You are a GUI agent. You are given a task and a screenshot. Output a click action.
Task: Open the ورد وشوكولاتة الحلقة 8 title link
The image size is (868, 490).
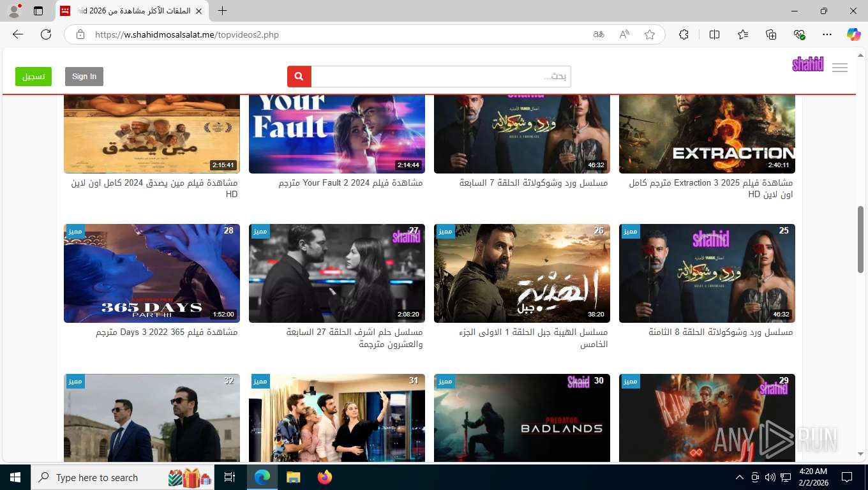(721, 332)
